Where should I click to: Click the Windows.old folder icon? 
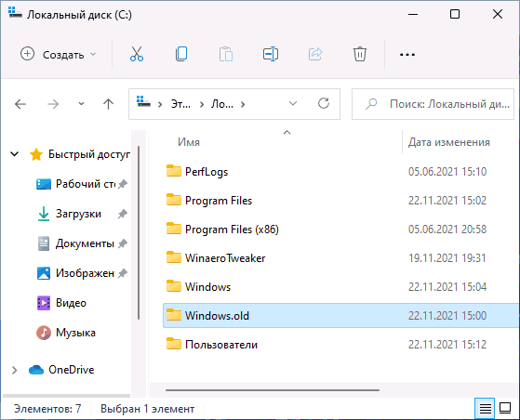[x=174, y=315]
